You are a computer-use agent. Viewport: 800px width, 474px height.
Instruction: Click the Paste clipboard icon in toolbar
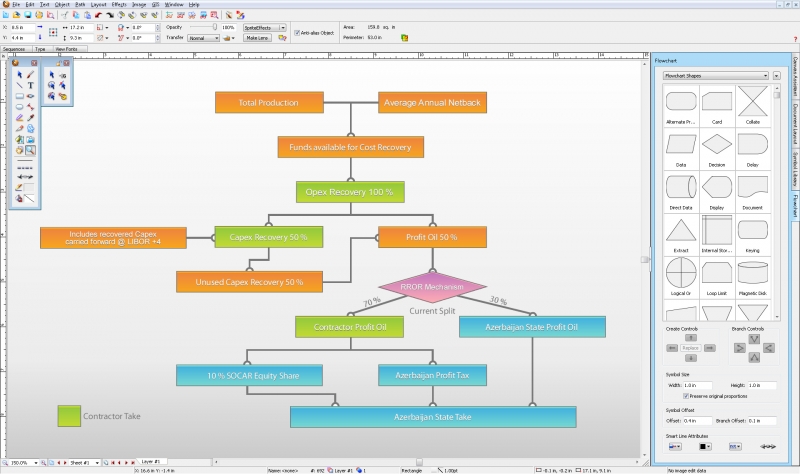click(87, 15)
